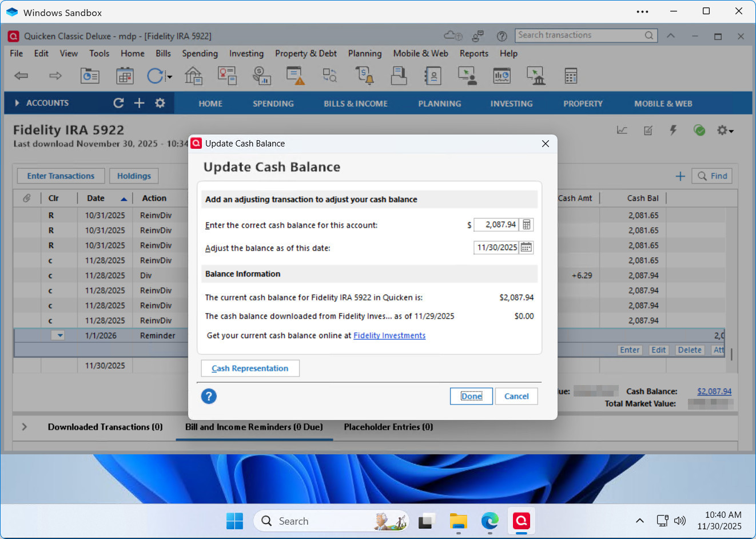Click the help question mark in title bar
Image resolution: width=756 pixels, height=539 pixels.
point(502,36)
